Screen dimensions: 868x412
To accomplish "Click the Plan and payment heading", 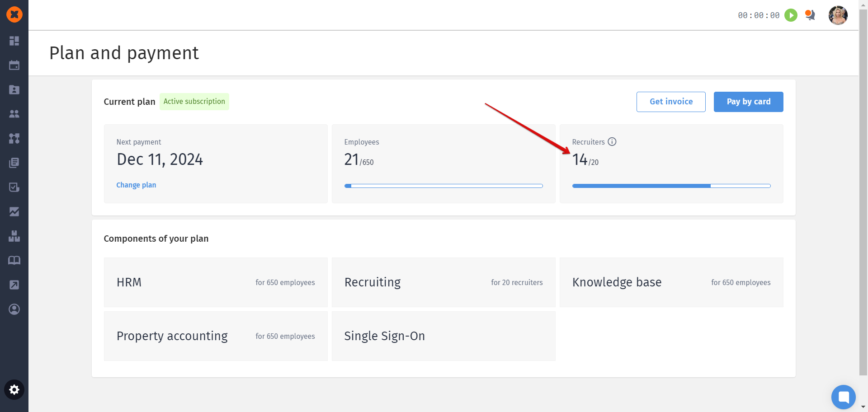I will point(124,53).
